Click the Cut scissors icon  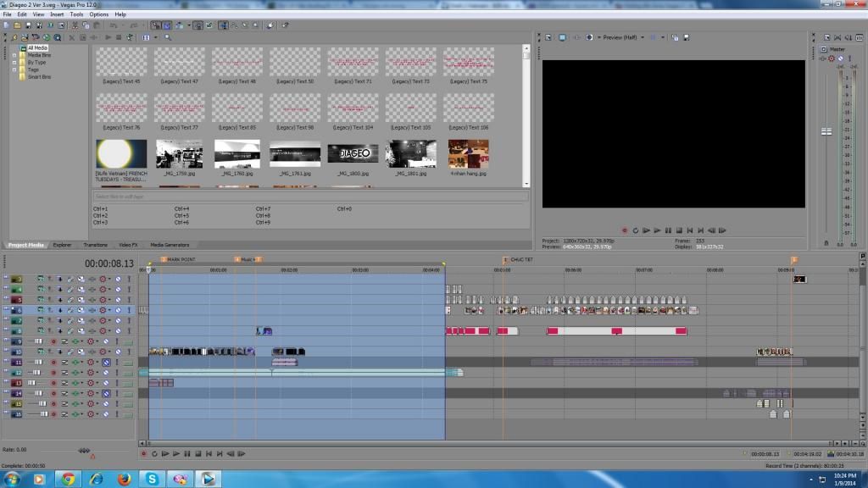click(75, 25)
